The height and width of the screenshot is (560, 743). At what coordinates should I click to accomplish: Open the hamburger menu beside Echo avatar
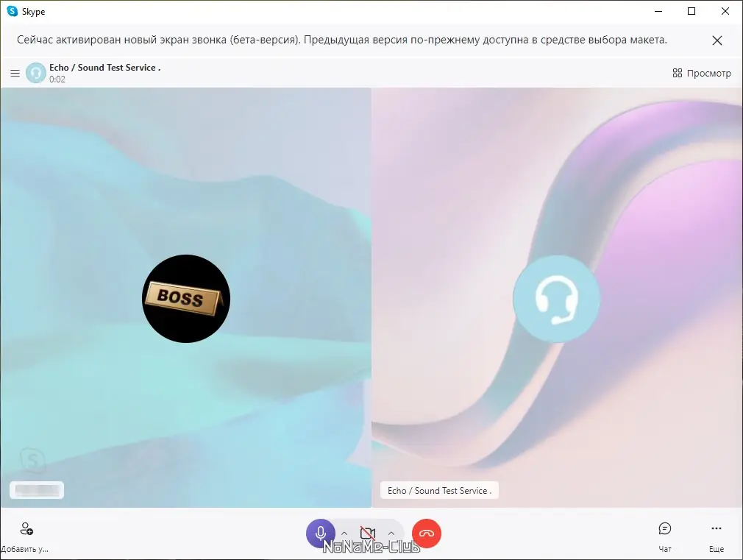click(x=15, y=73)
